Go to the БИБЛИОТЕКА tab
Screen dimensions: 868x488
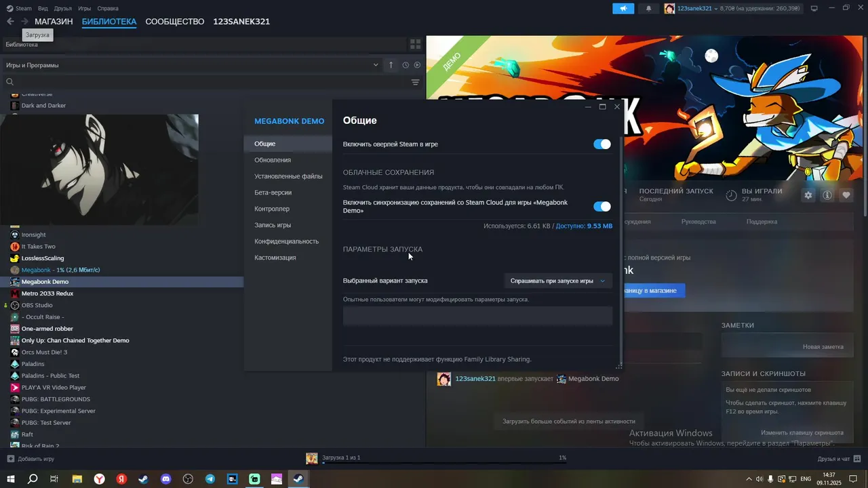coord(109,22)
